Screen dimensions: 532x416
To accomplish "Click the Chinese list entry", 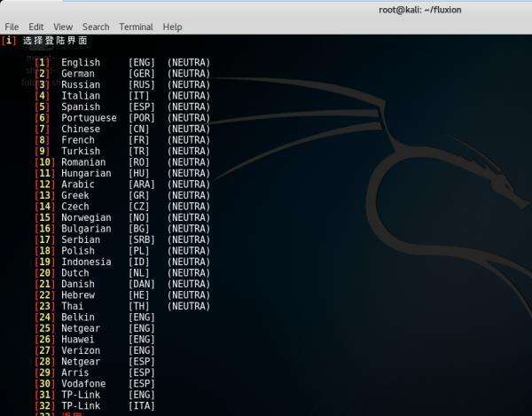I will [x=81, y=129].
